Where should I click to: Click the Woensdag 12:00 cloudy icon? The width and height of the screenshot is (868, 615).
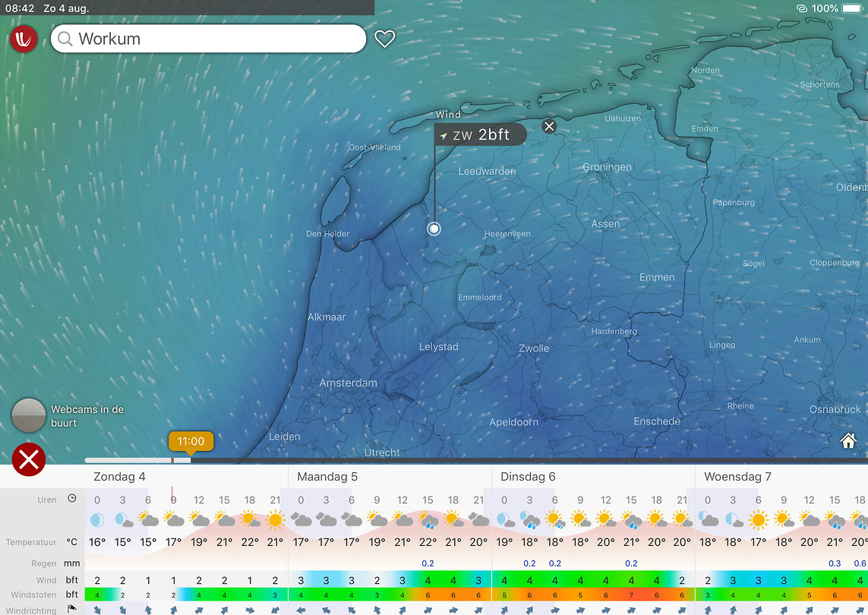point(810,520)
